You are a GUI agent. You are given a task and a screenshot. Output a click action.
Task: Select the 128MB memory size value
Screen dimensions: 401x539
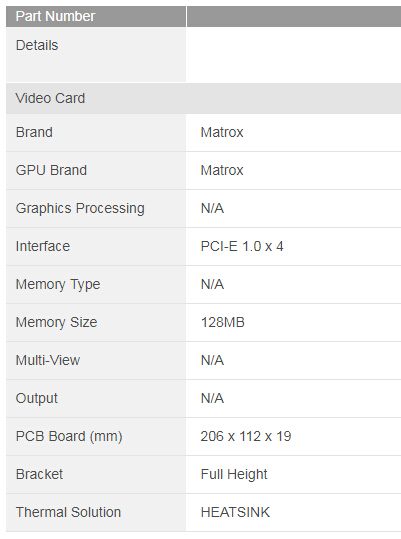click(x=222, y=322)
